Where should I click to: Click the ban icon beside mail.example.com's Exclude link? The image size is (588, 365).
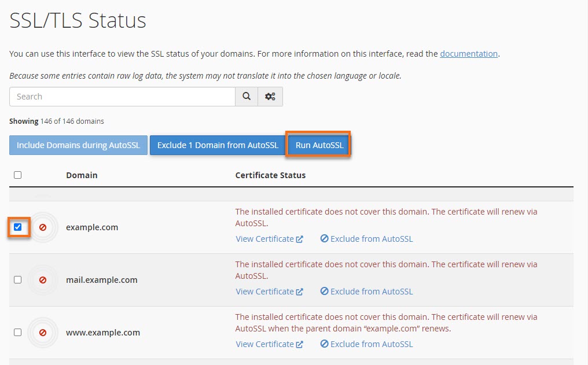click(x=324, y=292)
